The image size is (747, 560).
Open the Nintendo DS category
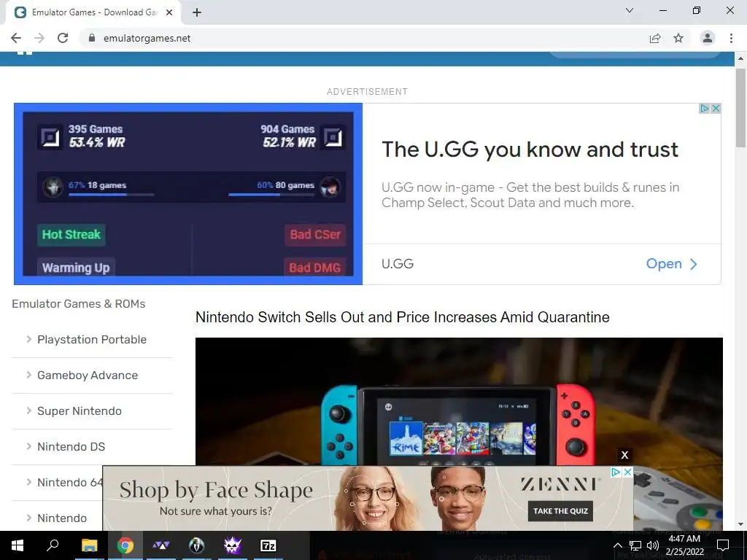(71, 447)
